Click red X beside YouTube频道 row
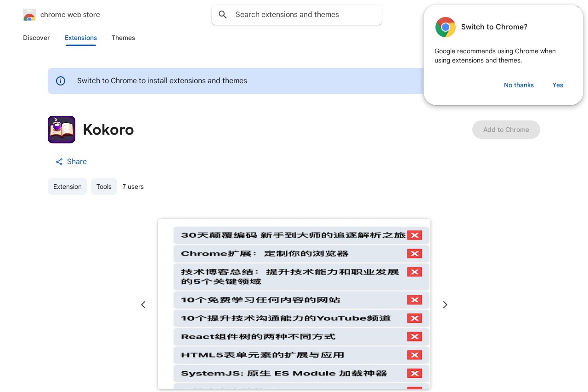This screenshot has width=588, height=392. [x=414, y=318]
